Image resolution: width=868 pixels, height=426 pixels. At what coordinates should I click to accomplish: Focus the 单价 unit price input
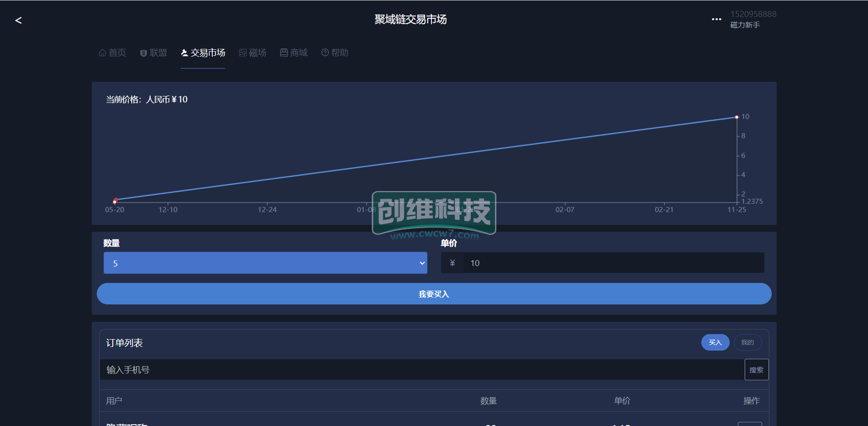pyautogui.click(x=613, y=263)
